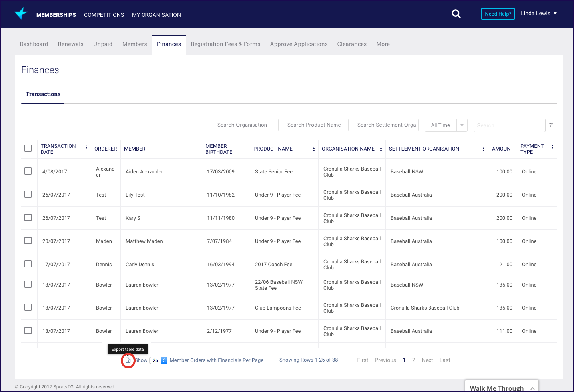Open the Approve Applications tab
This screenshot has height=392, width=574.
point(299,44)
